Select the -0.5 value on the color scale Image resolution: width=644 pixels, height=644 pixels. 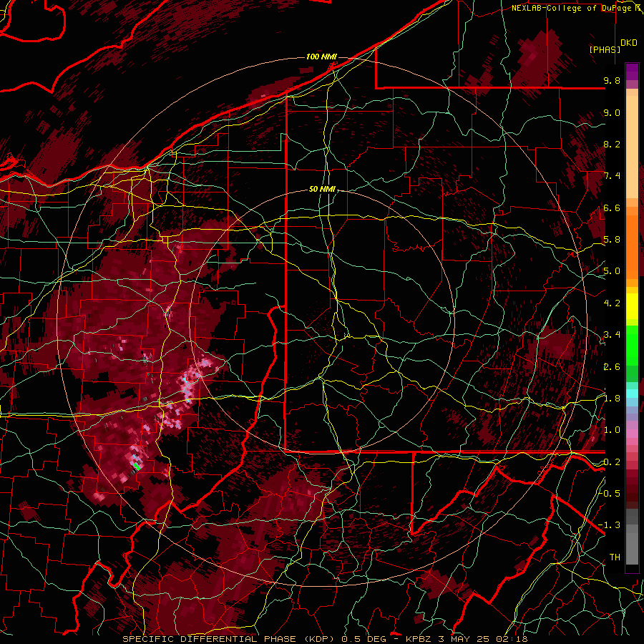[x=610, y=494]
